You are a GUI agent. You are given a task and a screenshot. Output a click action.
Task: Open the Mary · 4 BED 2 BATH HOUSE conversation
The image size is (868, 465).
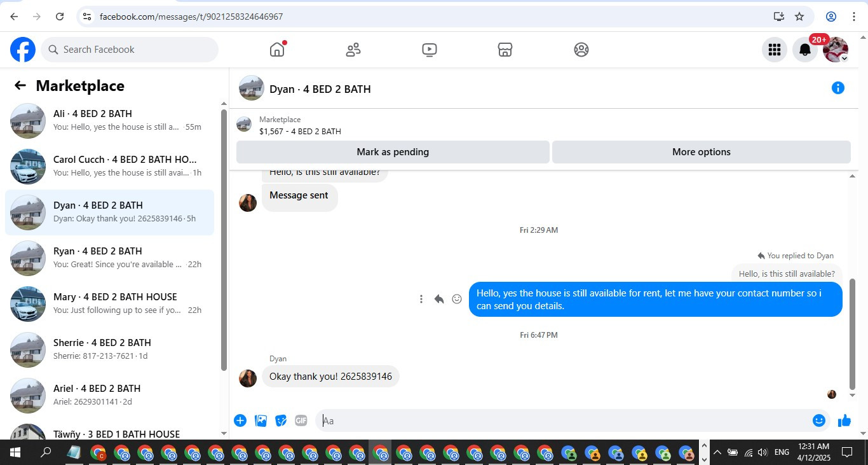tap(109, 303)
